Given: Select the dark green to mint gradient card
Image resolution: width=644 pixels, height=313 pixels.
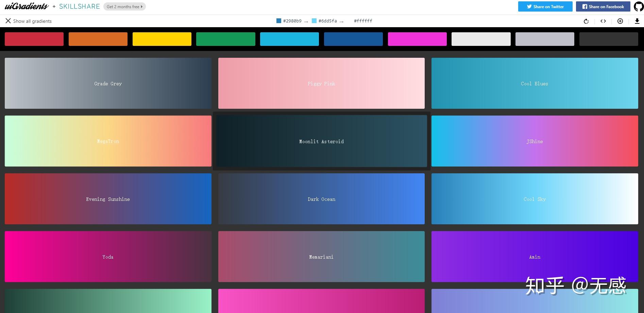Looking at the screenshot, I should tap(108, 301).
